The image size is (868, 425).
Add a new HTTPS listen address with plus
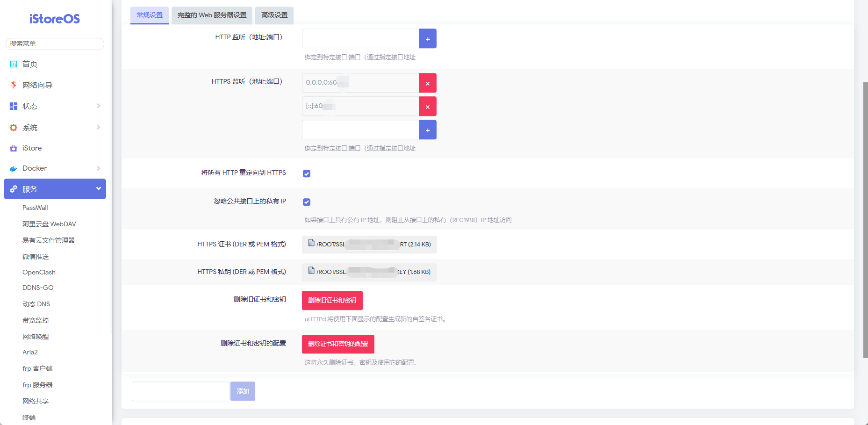coord(427,130)
